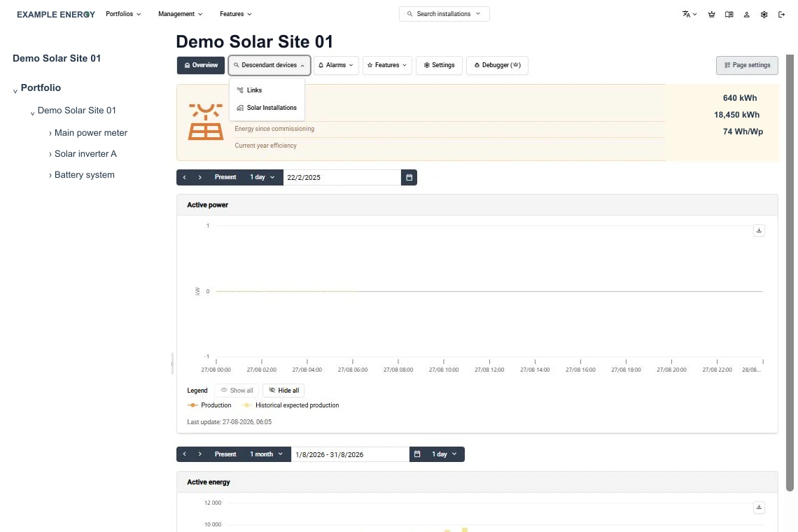Collapse the Portfolio tree node
798x532 pixels.
click(15, 90)
